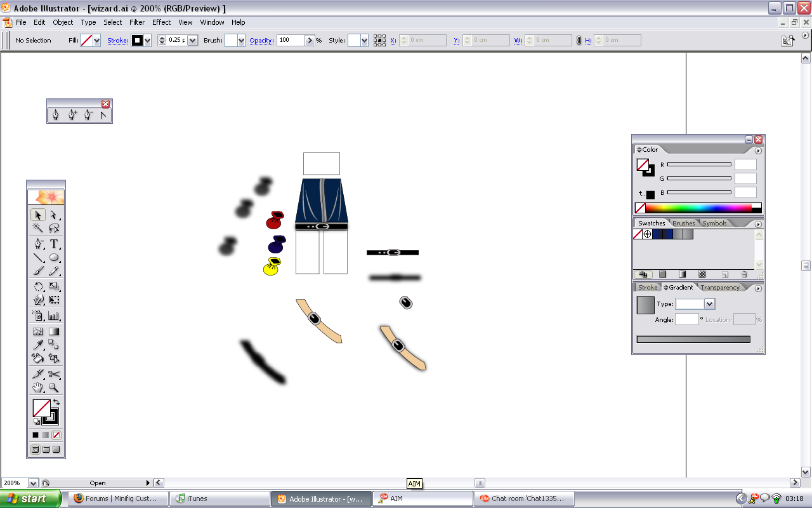Pick the Mesh tool
Viewport: 812px width, 508px height.
coord(38,331)
